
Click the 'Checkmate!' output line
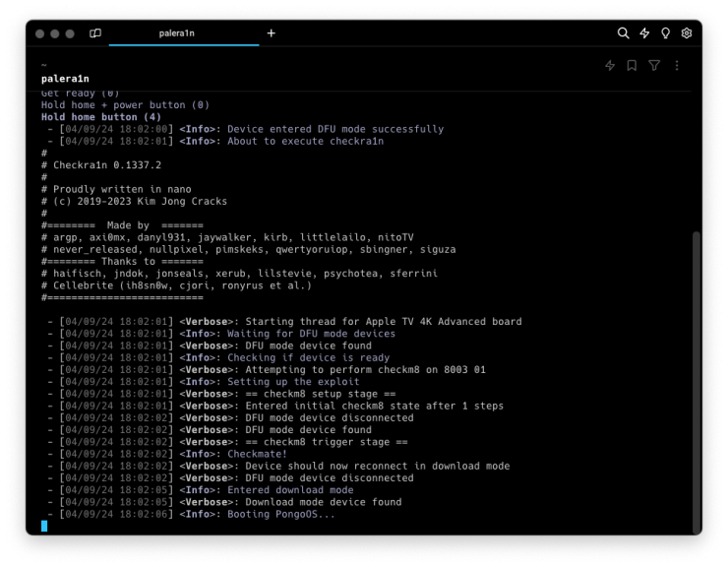click(257, 454)
